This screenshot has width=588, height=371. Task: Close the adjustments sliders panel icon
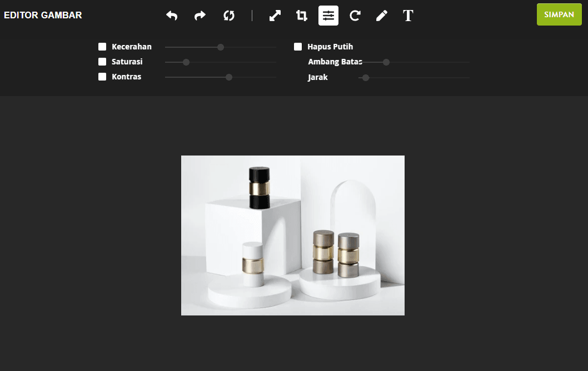328,16
